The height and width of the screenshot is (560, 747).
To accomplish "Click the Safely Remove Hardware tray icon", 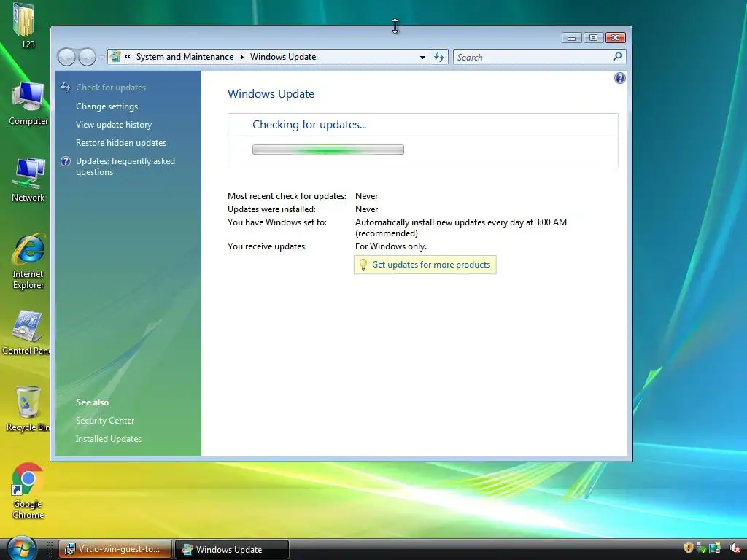I will pyautogui.click(x=701, y=548).
